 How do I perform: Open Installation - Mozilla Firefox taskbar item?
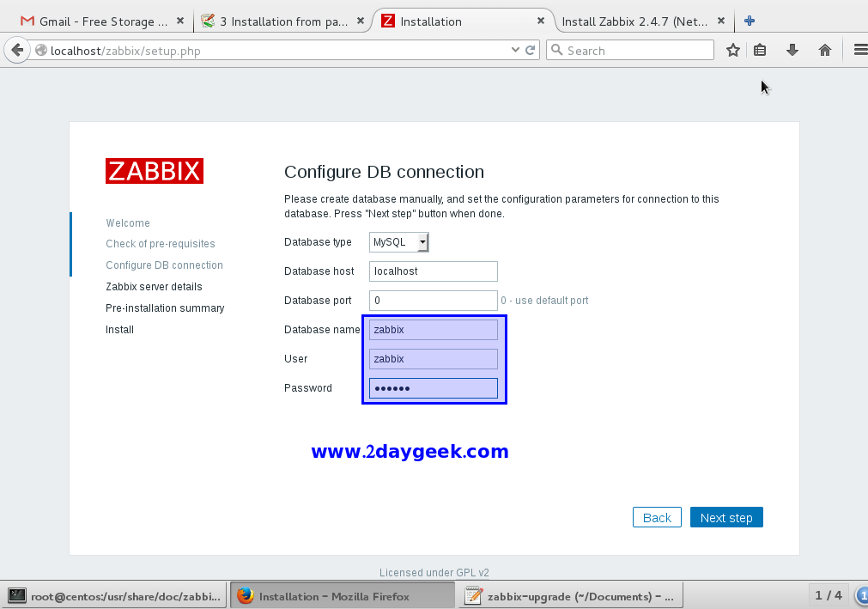(342, 596)
